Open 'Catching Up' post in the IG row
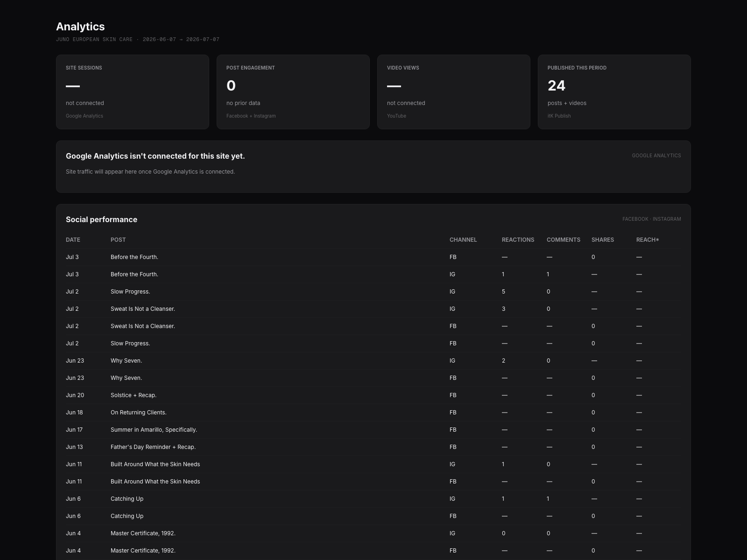 coord(127,499)
